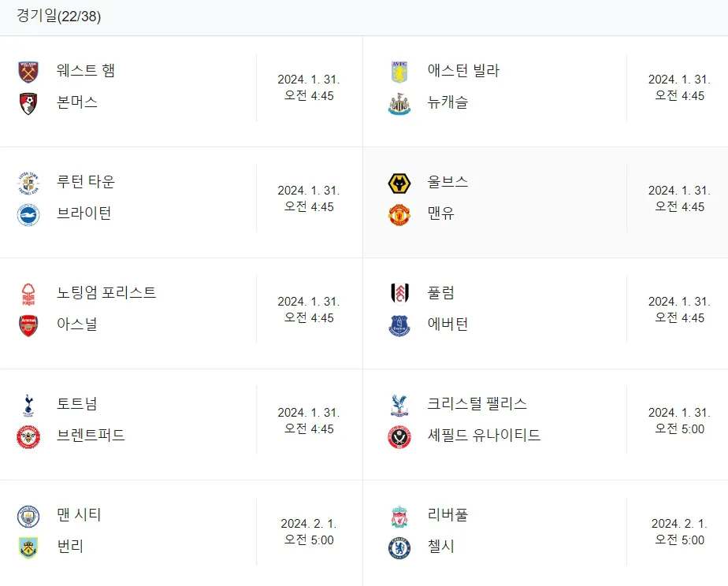Open the 셰필드 유나이티드 team name

click(x=484, y=435)
